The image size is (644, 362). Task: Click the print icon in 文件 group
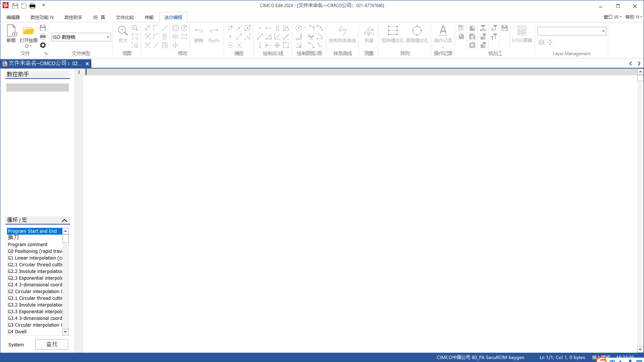pos(43,36)
